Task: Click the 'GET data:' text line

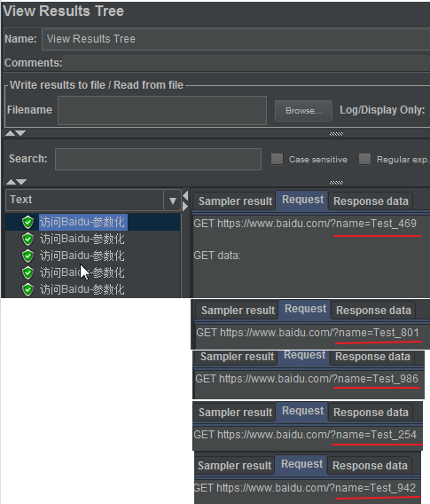Action: coord(217,256)
